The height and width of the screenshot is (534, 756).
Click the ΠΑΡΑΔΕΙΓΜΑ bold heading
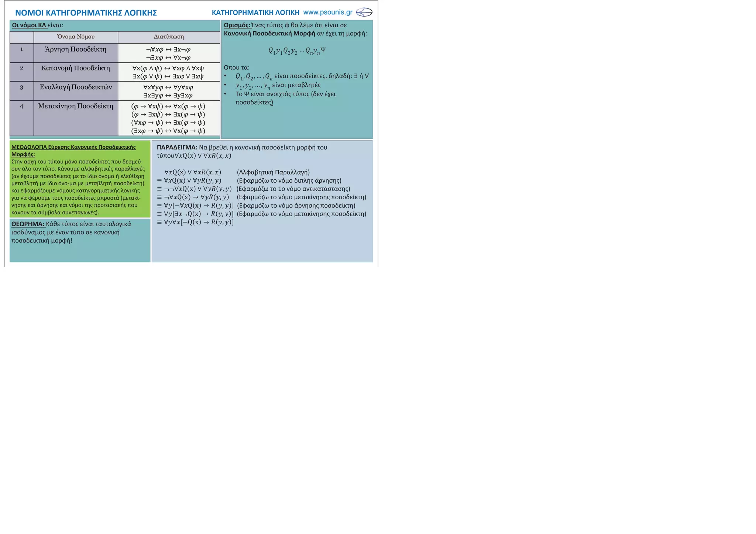[x=177, y=148]
